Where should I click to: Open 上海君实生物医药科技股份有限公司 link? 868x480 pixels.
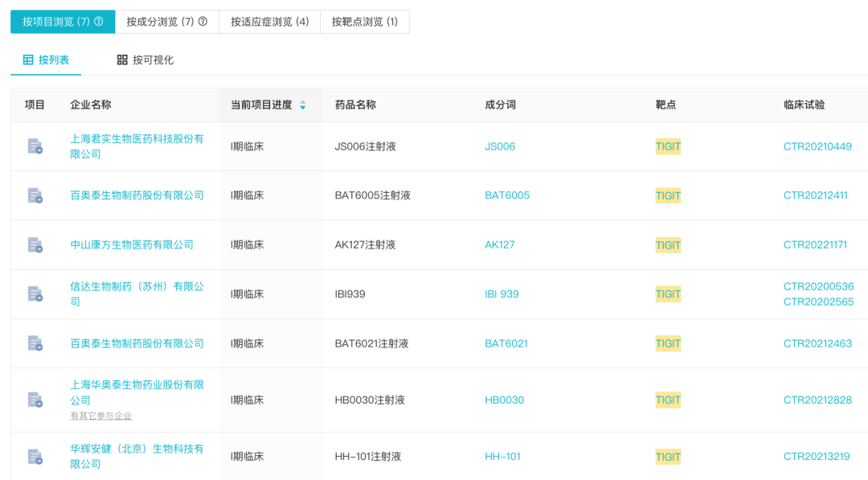coord(137,146)
